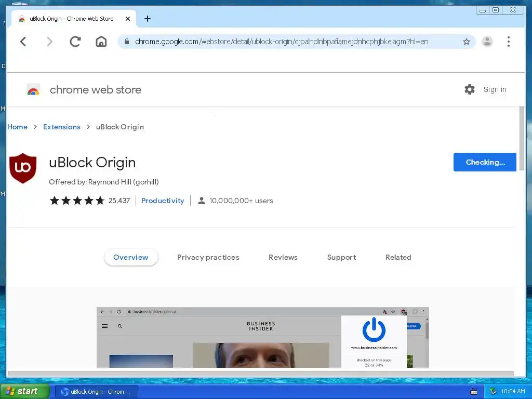Open the Support tab
Image resolution: width=532 pixels, height=399 pixels.
342,257
